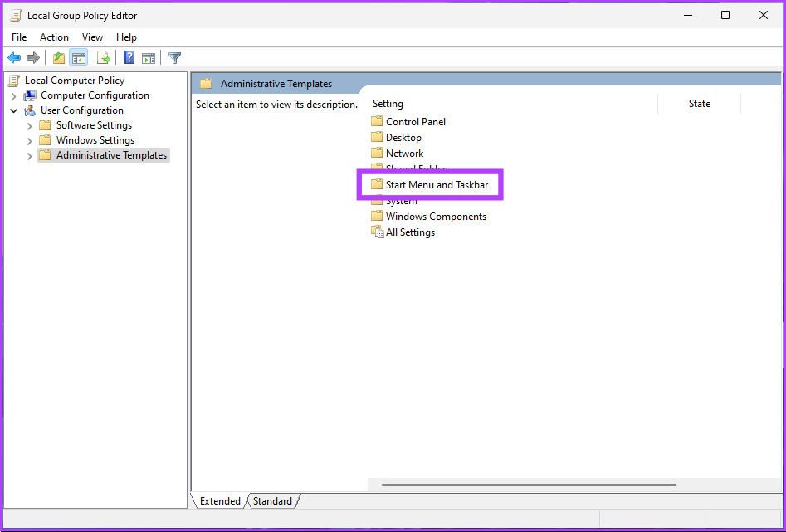Click the Forward arrow toolbar icon
This screenshot has height=532, width=786.
(33, 57)
